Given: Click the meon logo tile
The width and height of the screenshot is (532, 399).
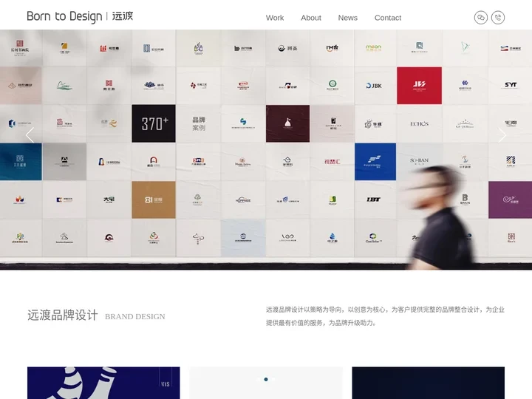Looking at the screenshot, I should coord(374,48).
